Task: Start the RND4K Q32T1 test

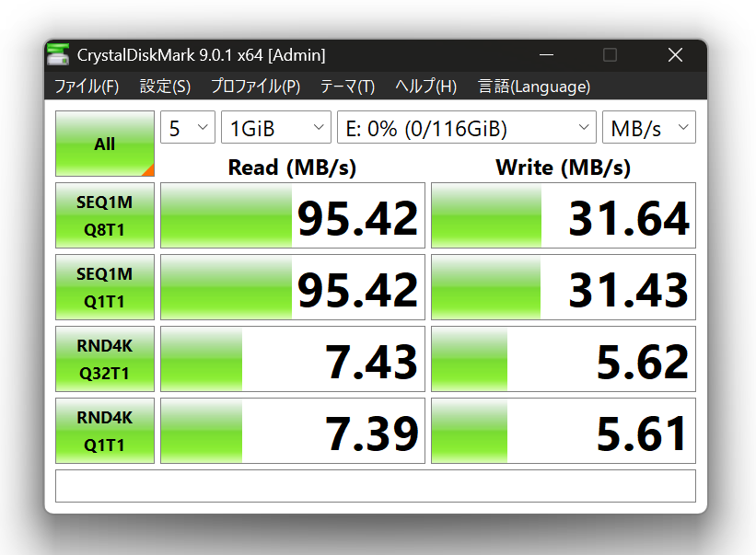Action: (x=105, y=359)
